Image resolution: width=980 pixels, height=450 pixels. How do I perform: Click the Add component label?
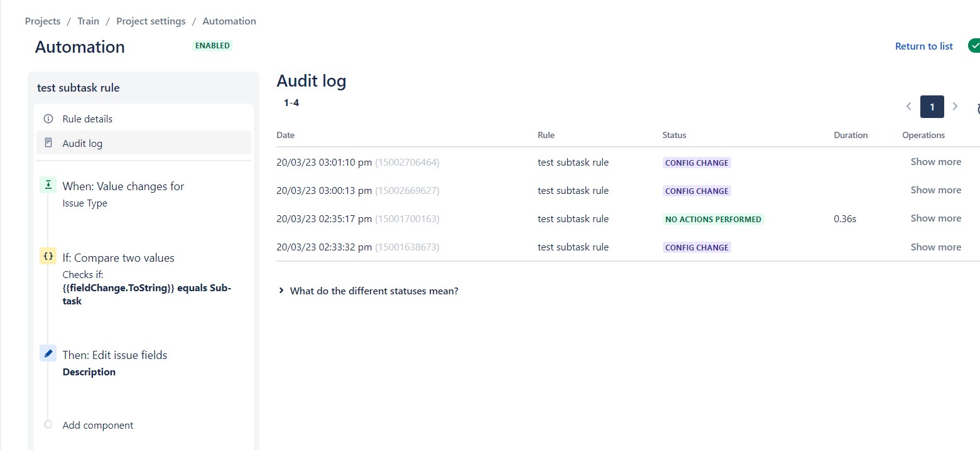pos(98,426)
